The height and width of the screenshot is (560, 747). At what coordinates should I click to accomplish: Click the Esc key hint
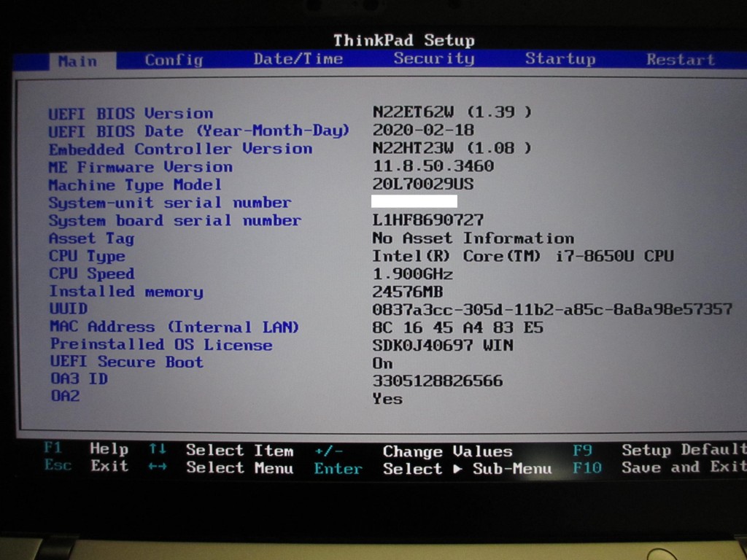[x=58, y=464]
